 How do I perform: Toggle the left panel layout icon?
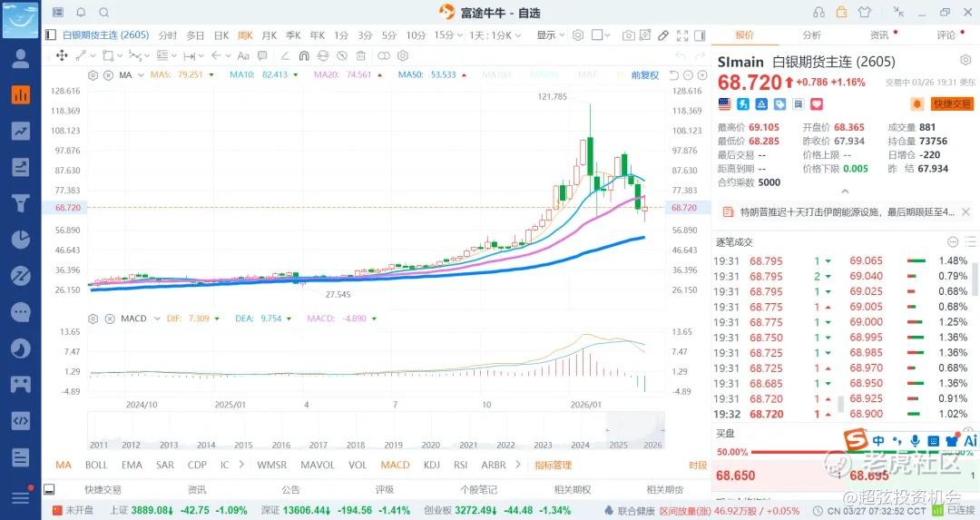(x=50, y=35)
